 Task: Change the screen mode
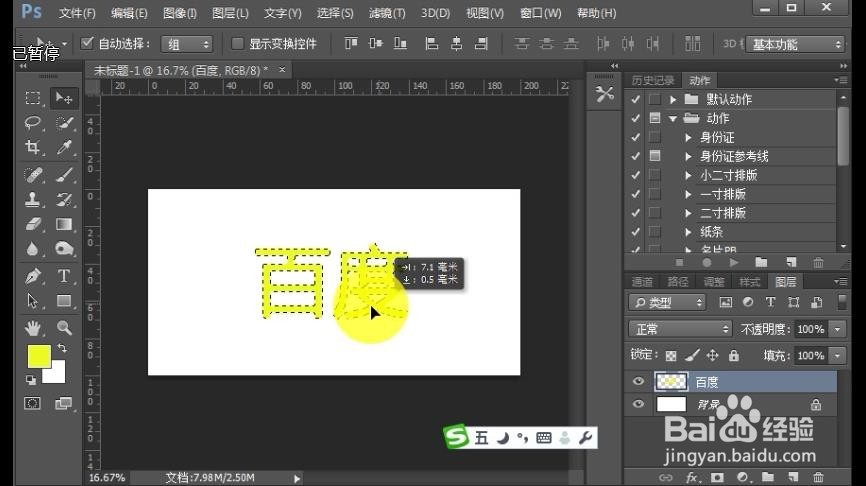(x=64, y=403)
